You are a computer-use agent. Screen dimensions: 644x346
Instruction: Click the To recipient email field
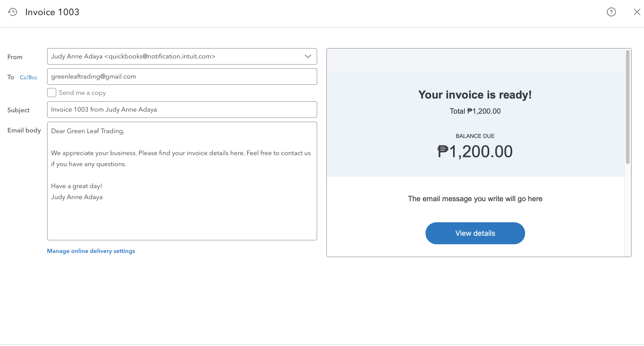(182, 77)
